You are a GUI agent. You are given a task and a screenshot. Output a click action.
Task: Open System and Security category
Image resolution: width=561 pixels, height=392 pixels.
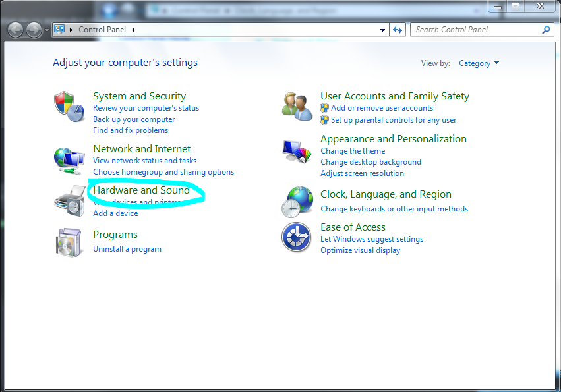tap(140, 96)
